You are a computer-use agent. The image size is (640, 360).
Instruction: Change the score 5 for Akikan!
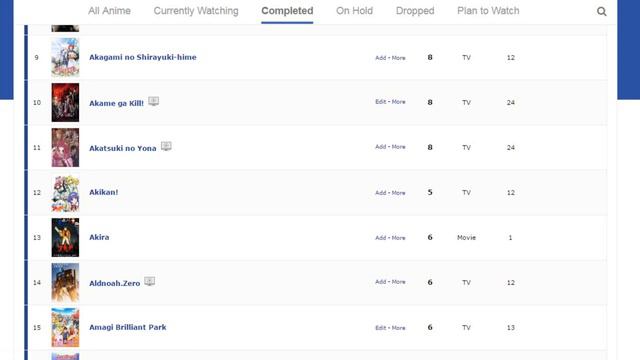coord(430,192)
